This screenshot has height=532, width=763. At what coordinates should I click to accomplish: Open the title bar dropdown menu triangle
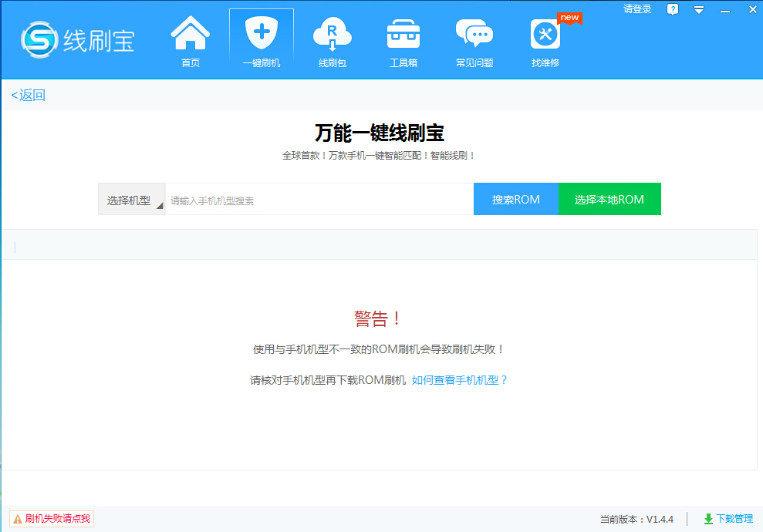point(699,10)
